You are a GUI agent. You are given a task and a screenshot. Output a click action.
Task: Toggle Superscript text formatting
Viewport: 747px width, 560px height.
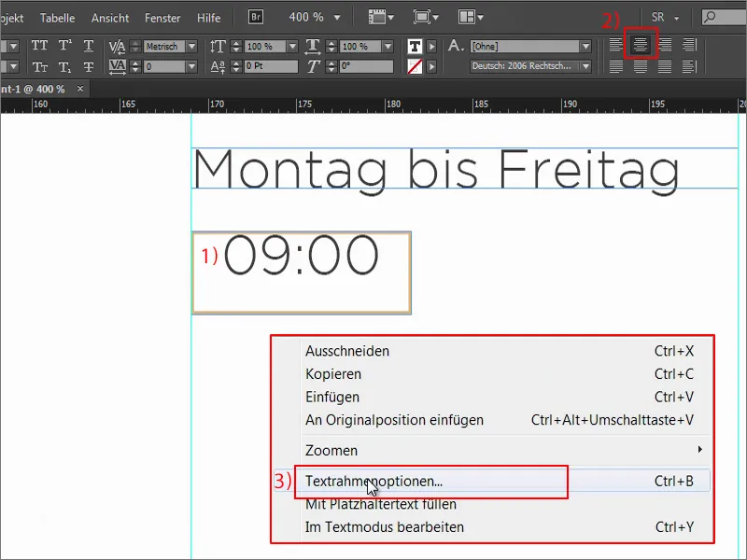point(64,46)
